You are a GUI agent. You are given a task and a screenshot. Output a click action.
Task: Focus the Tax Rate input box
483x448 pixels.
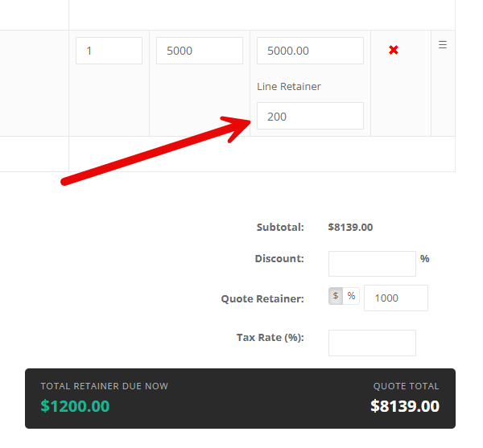(372, 343)
